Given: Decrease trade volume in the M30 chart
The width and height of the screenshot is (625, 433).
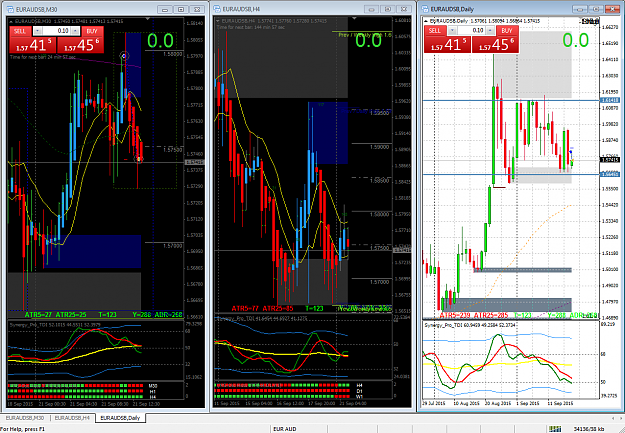Looking at the screenshot, I should [x=37, y=31].
